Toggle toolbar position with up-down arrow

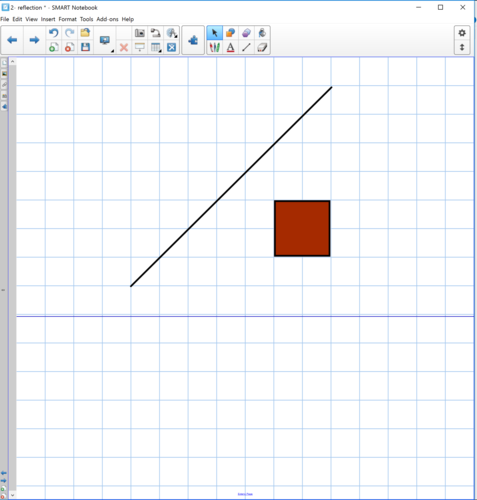[x=462, y=47]
